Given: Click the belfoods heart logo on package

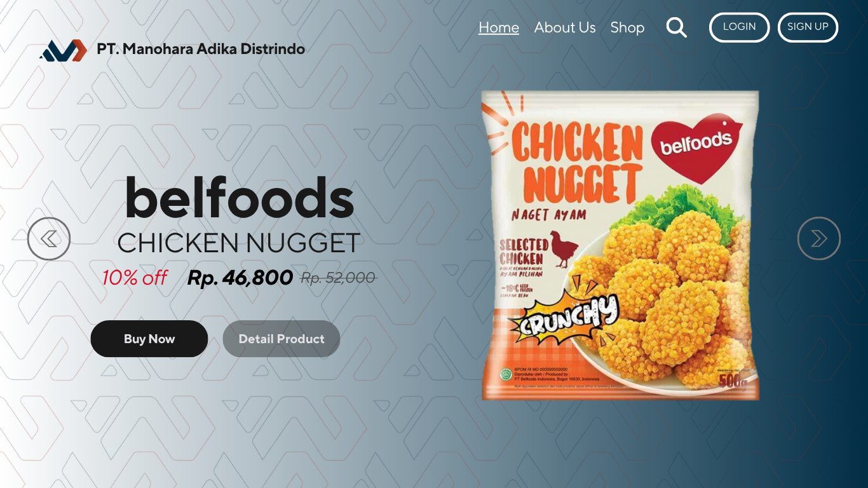Looking at the screenshot, I should (696, 147).
